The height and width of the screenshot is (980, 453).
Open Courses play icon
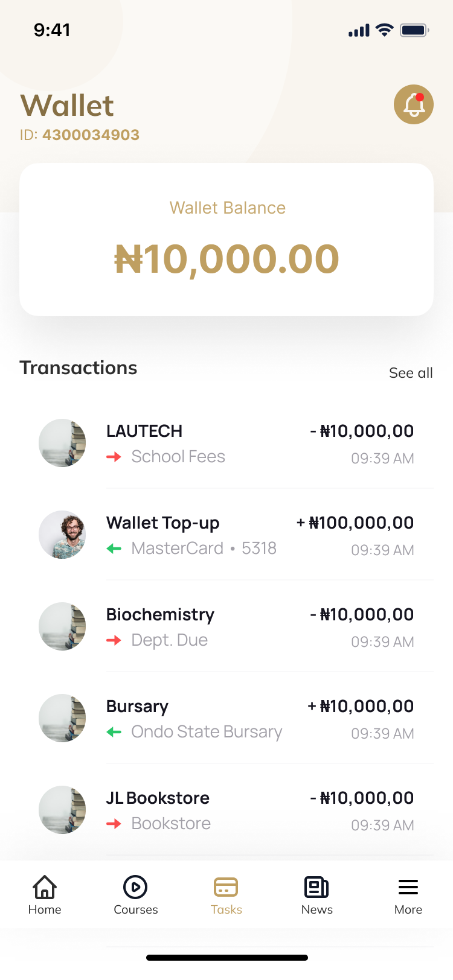135,887
